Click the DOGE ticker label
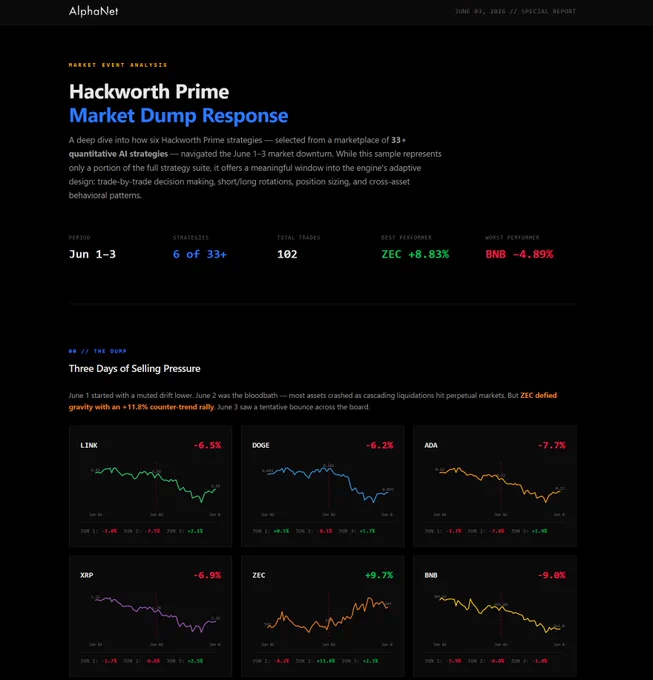This screenshot has width=653, height=680. 261,445
